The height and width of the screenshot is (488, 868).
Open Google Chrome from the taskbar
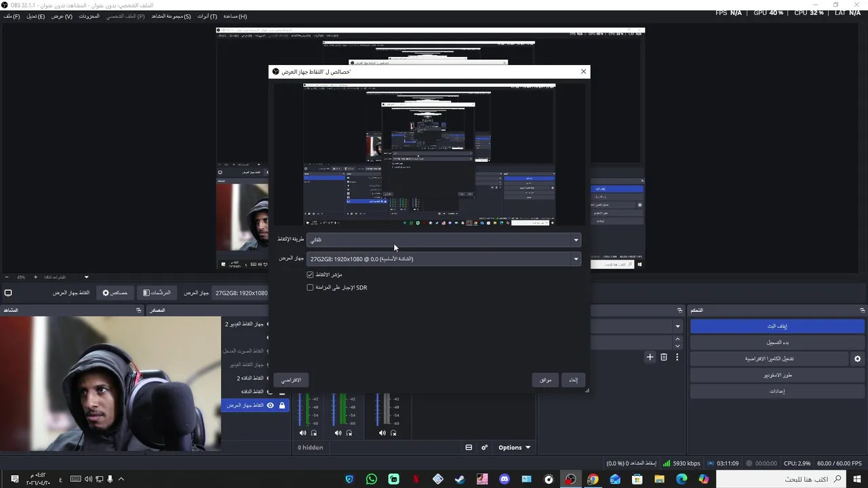coord(593,479)
